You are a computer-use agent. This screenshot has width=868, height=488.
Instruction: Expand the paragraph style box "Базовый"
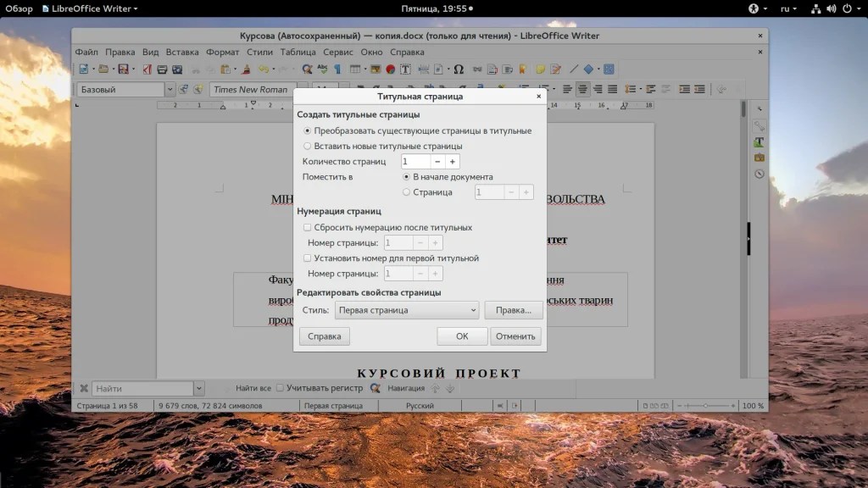[x=170, y=89]
